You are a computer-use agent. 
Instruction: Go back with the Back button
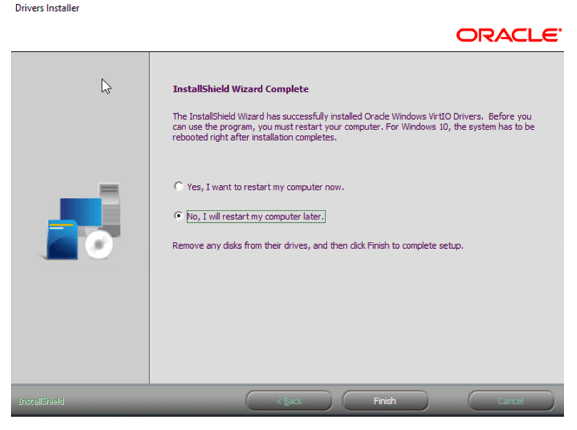pyautogui.click(x=289, y=401)
